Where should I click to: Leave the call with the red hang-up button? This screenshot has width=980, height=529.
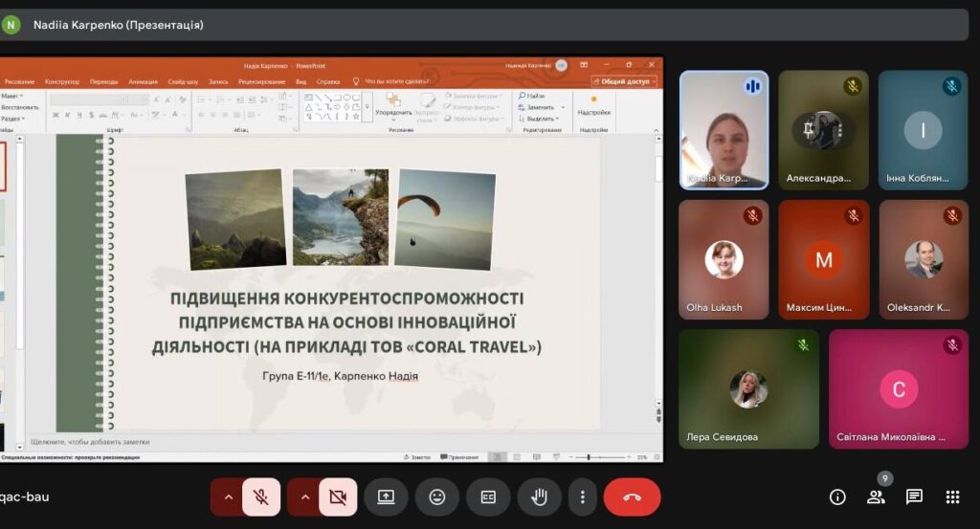pyautogui.click(x=632, y=497)
